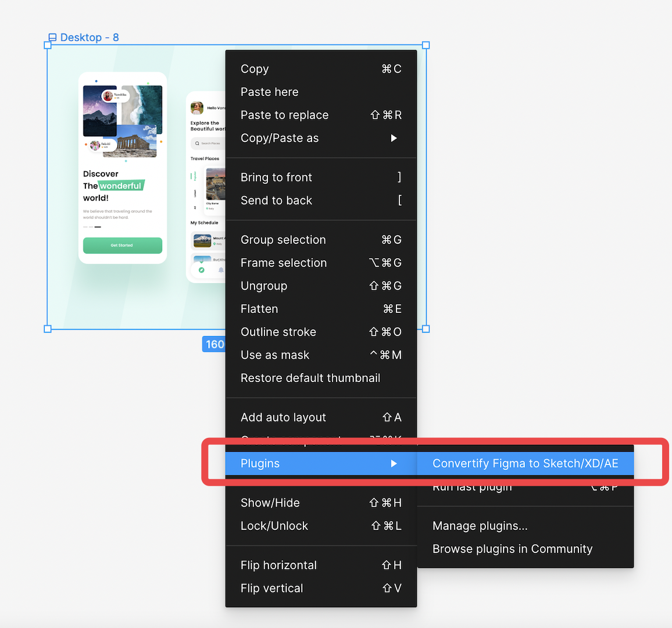This screenshot has width=672, height=628.
Task: Browse plugins in Community
Action: coord(512,548)
